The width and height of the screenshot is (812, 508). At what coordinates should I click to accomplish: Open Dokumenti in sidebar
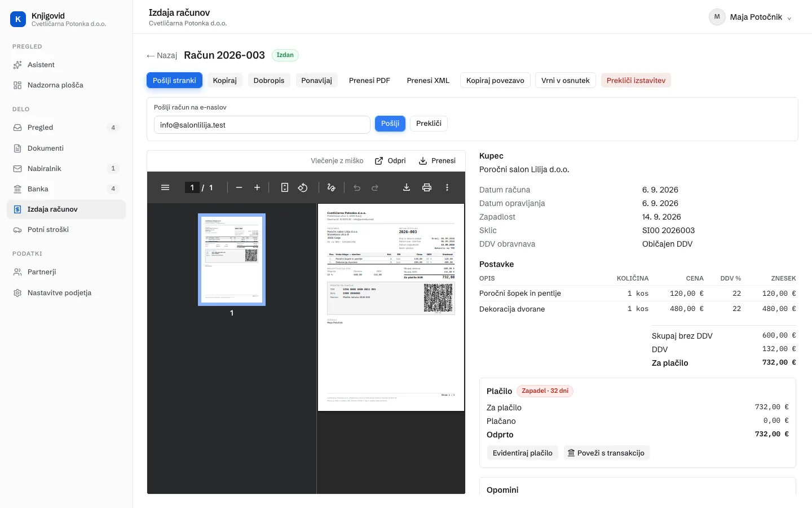[x=67, y=148]
